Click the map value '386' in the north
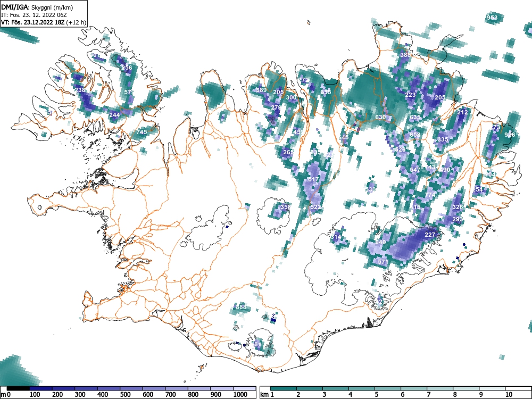532x399 pixels. [x=405, y=55]
